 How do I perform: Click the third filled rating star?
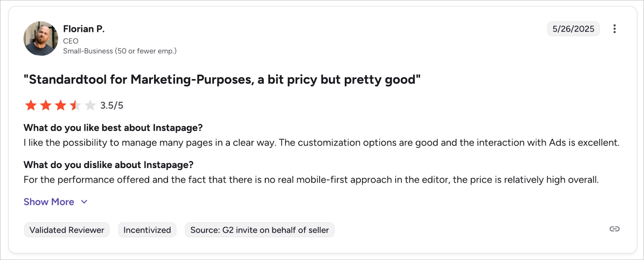pos(61,105)
